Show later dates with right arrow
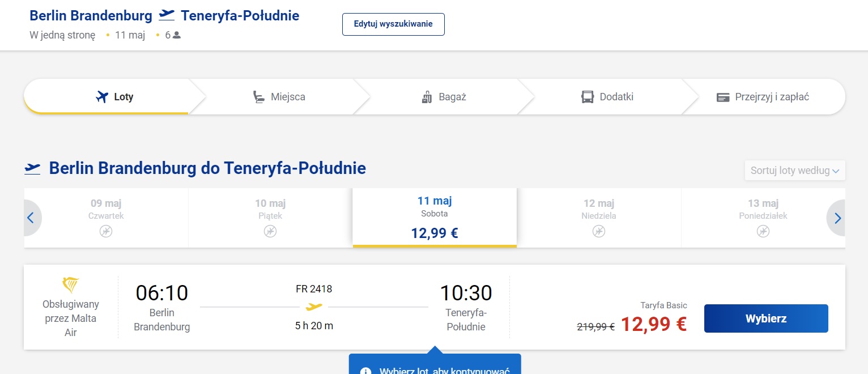 point(836,218)
